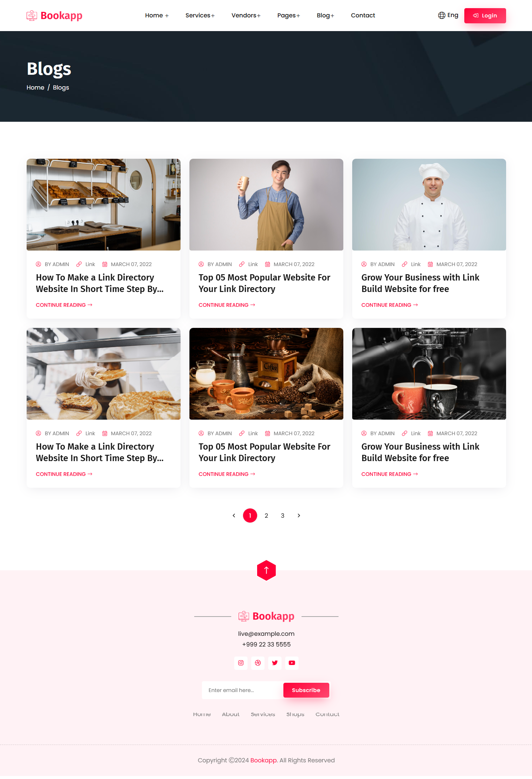Click the email newsletter input field
532x779 pixels.
click(x=243, y=690)
